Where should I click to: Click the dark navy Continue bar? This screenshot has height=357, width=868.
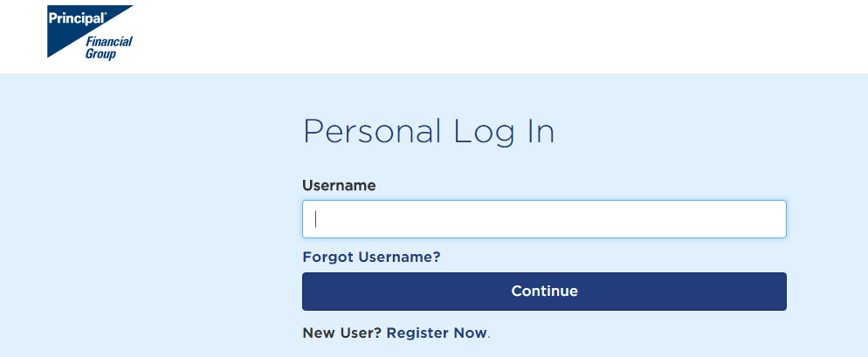coord(544,292)
